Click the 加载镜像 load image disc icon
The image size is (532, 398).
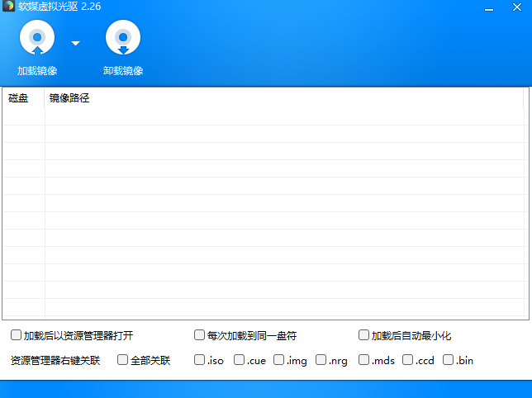point(37,37)
